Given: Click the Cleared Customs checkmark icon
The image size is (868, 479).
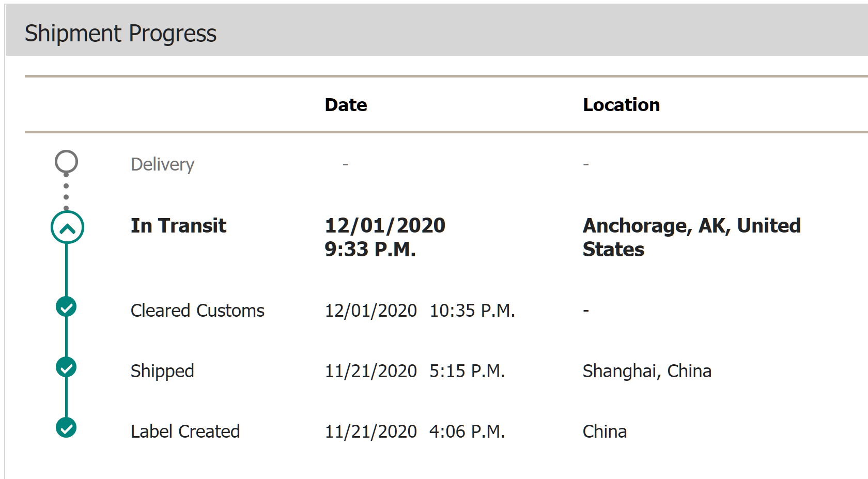Looking at the screenshot, I should pos(66,307).
